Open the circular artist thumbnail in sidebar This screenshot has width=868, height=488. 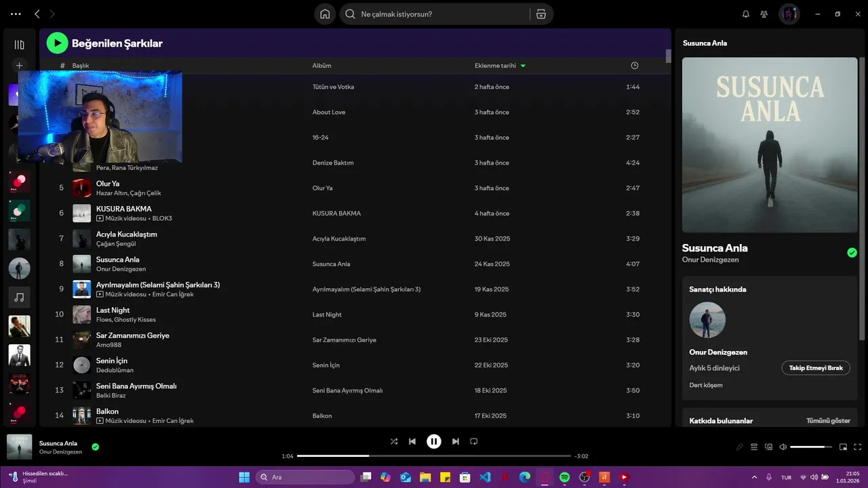point(19,268)
